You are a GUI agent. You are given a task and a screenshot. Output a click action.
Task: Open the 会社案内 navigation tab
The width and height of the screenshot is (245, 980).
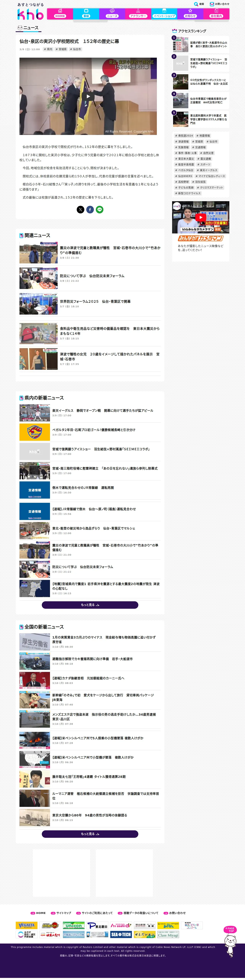(x=216, y=14)
